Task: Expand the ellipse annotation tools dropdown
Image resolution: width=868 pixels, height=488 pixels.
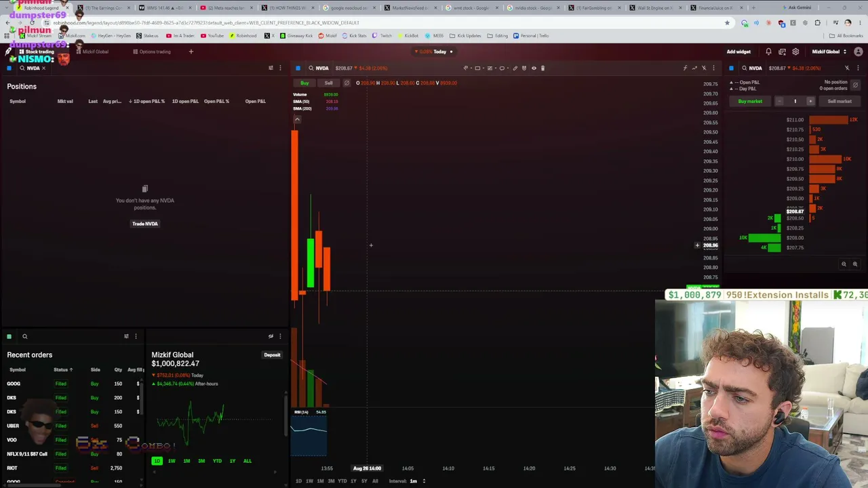Action: pos(507,68)
